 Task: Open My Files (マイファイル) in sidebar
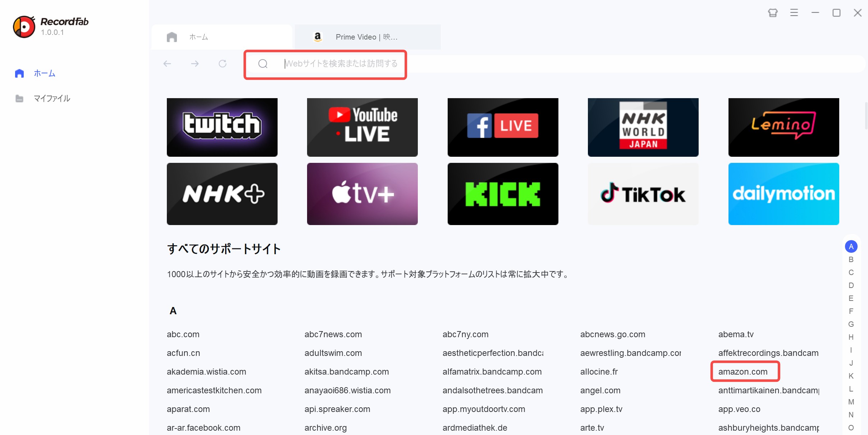click(x=42, y=99)
